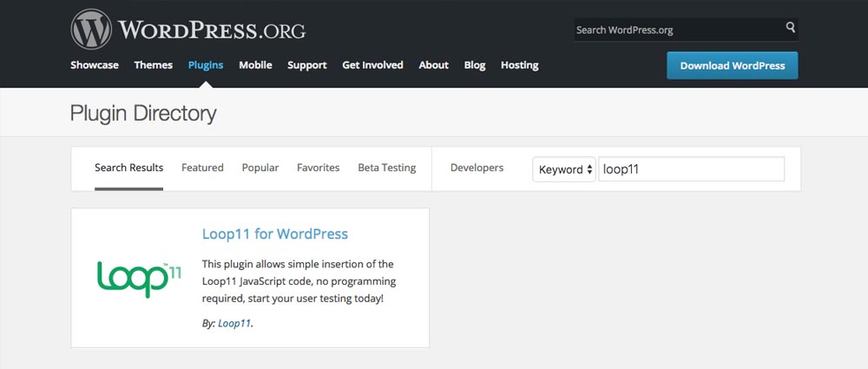The image size is (868, 369).
Task: Click the WordPress.org logo
Action: pos(187,30)
